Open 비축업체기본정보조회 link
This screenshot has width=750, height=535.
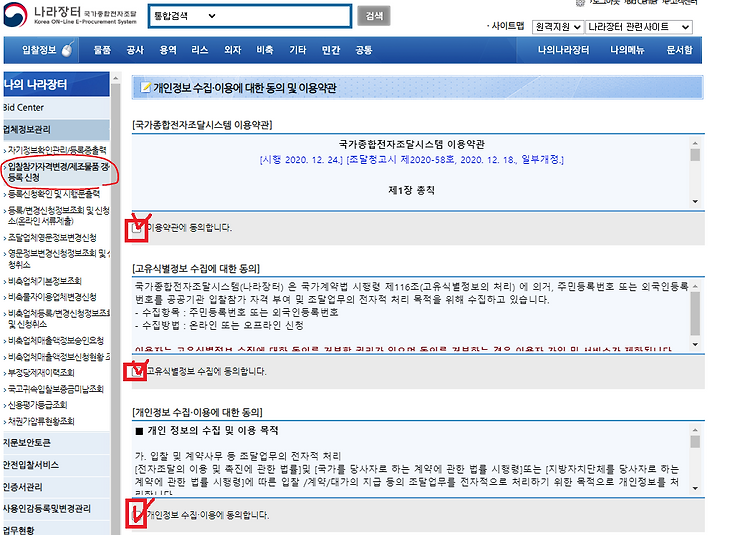(x=44, y=281)
